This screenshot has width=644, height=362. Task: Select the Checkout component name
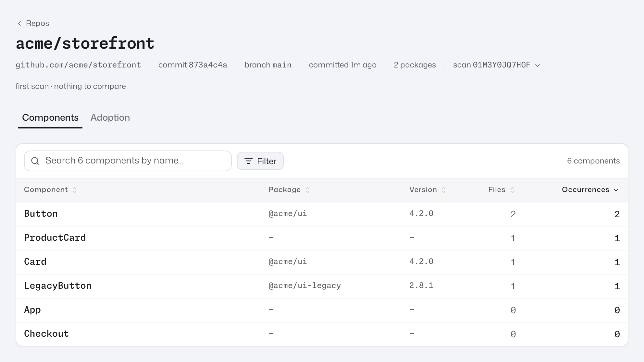click(x=46, y=334)
